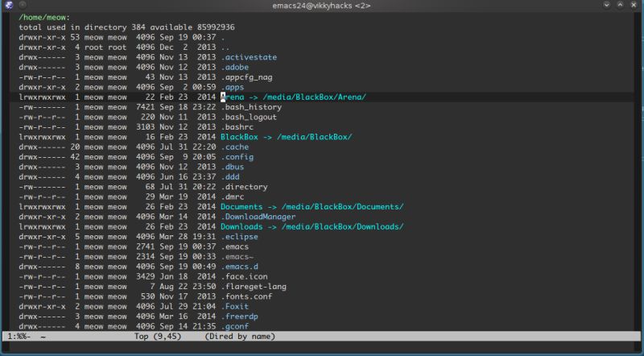644x356 pixels.
Task: Open the .cache directory
Action: click(x=234, y=147)
